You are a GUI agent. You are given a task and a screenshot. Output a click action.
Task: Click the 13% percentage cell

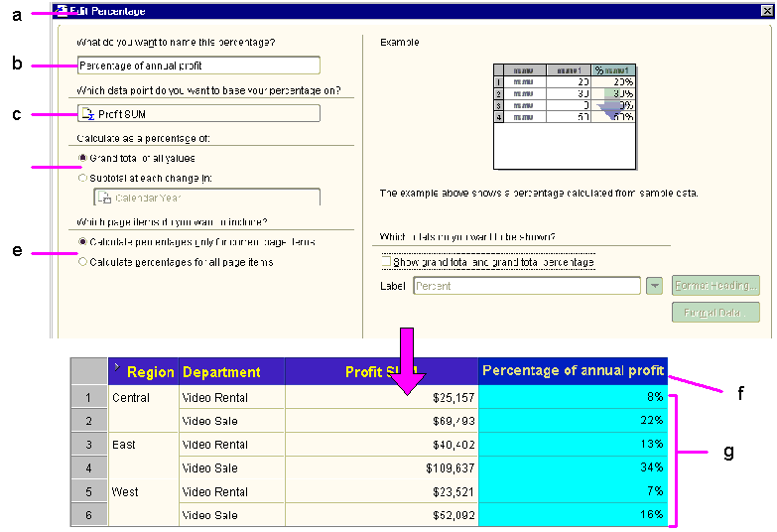click(x=573, y=444)
